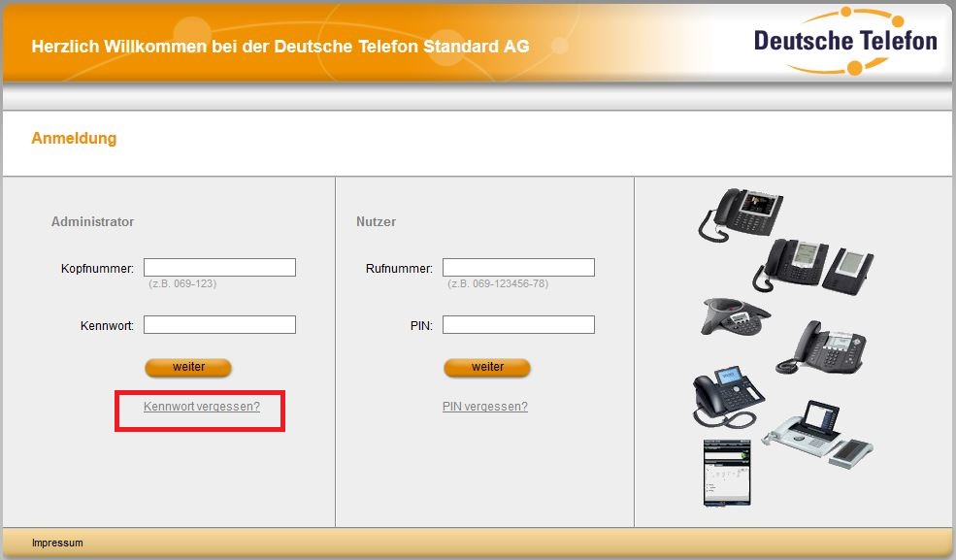This screenshot has width=956, height=560.
Task: Open the Impressum link in footer
Action: tap(57, 543)
